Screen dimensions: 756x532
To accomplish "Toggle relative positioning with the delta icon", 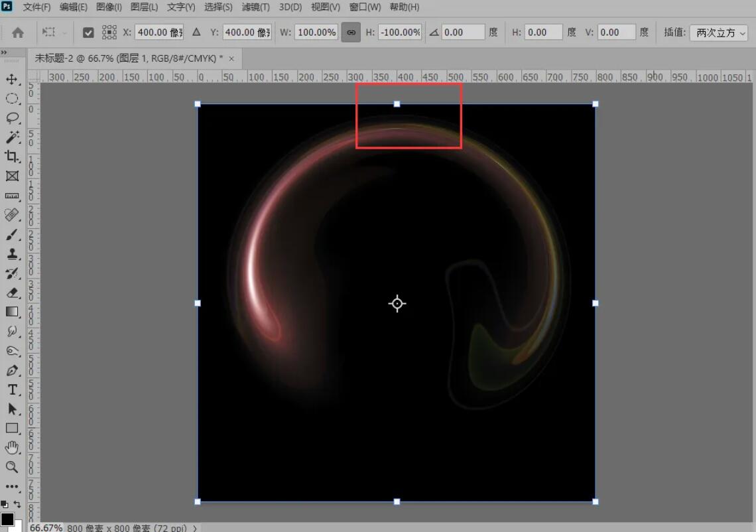I will (196, 31).
